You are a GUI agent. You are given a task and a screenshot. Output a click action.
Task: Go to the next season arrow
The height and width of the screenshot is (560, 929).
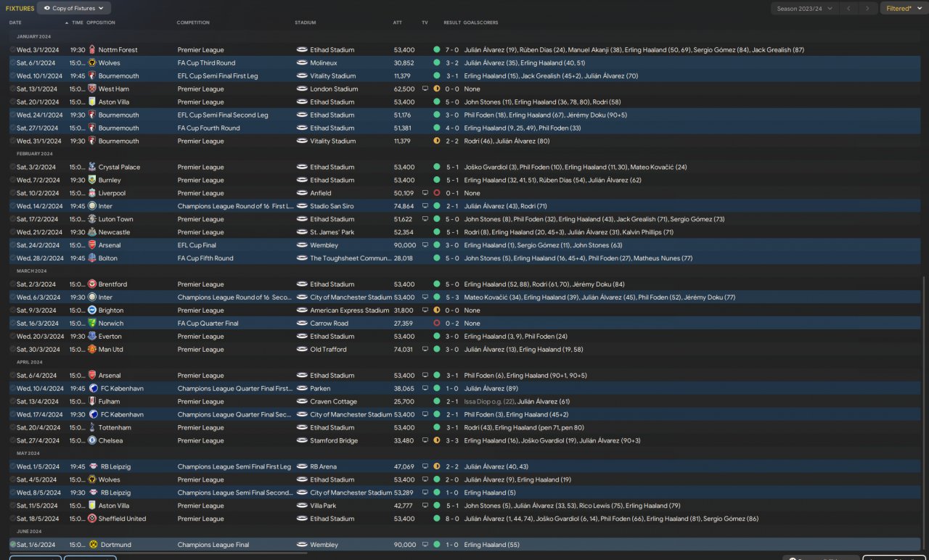point(867,9)
